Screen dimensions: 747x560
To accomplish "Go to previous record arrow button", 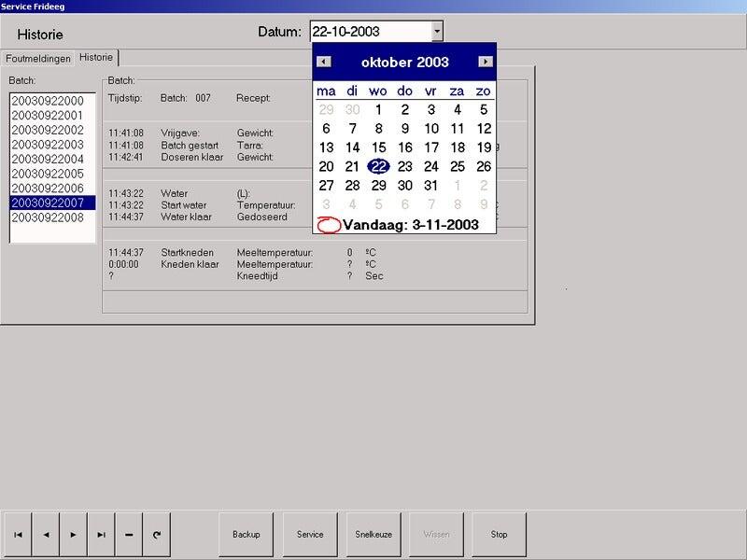I will (46, 535).
